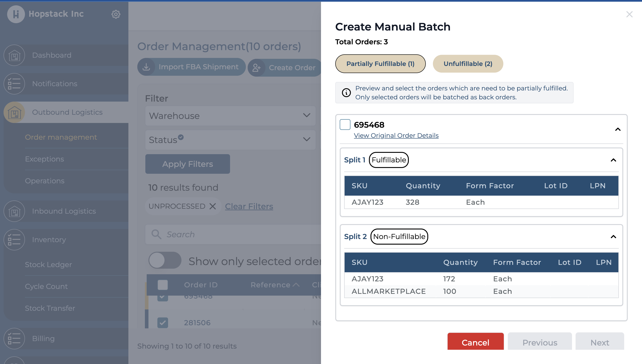Click the info icon in the preview notice

[346, 93]
